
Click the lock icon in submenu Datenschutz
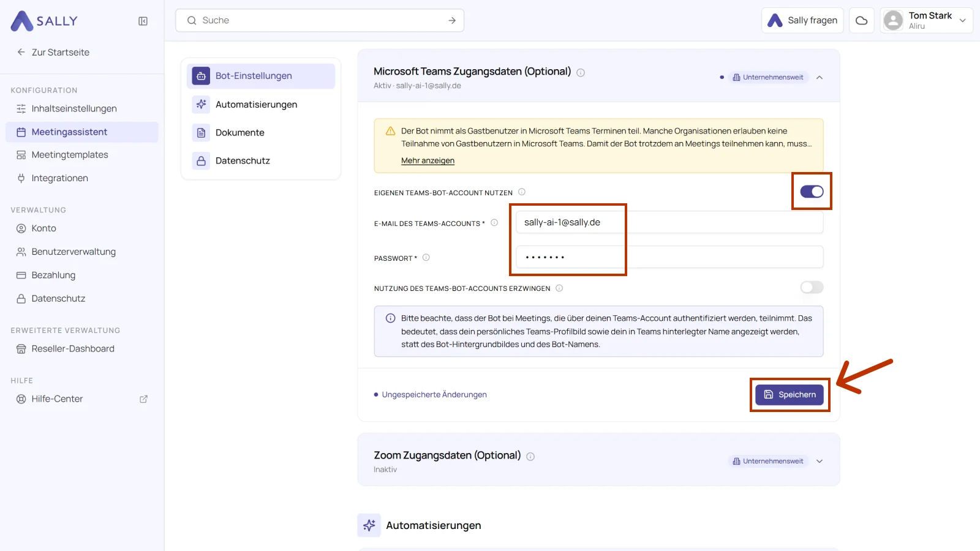pos(201,161)
